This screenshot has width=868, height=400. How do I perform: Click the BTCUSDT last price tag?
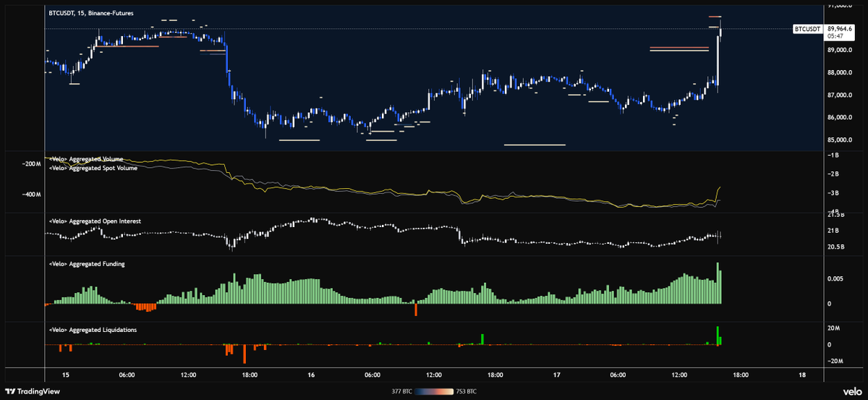point(808,29)
